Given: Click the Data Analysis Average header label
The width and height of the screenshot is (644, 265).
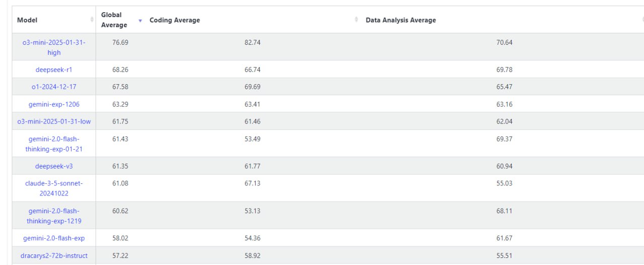Looking at the screenshot, I should 400,20.
